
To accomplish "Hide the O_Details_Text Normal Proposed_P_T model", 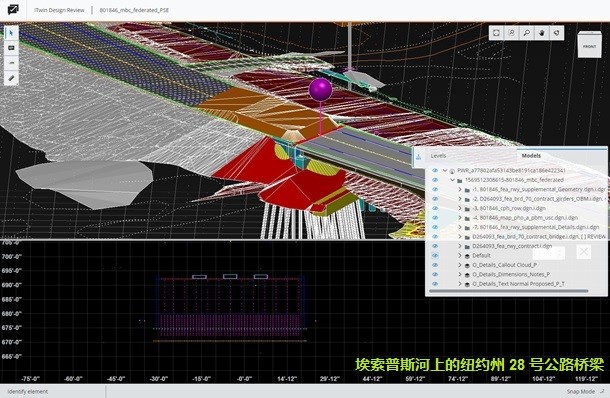I will 435,284.
